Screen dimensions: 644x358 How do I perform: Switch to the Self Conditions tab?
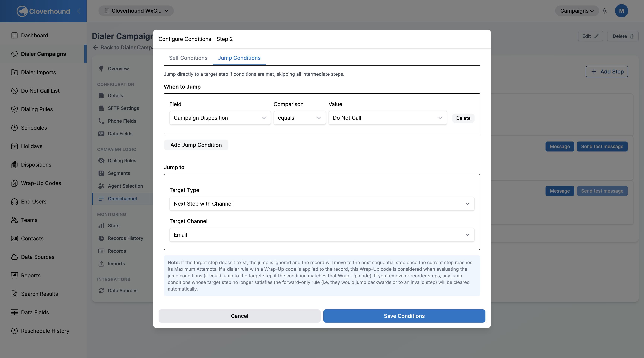(x=188, y=58)
